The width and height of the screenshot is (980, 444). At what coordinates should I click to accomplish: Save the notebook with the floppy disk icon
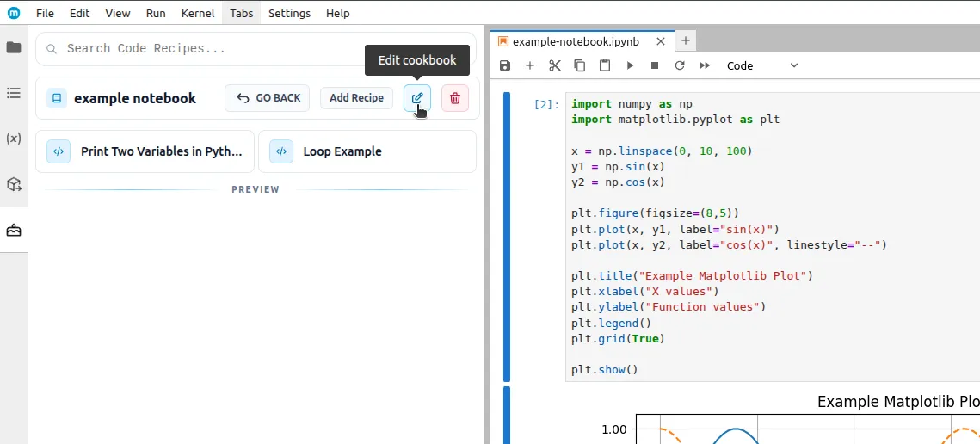click(x=505, y=65)
